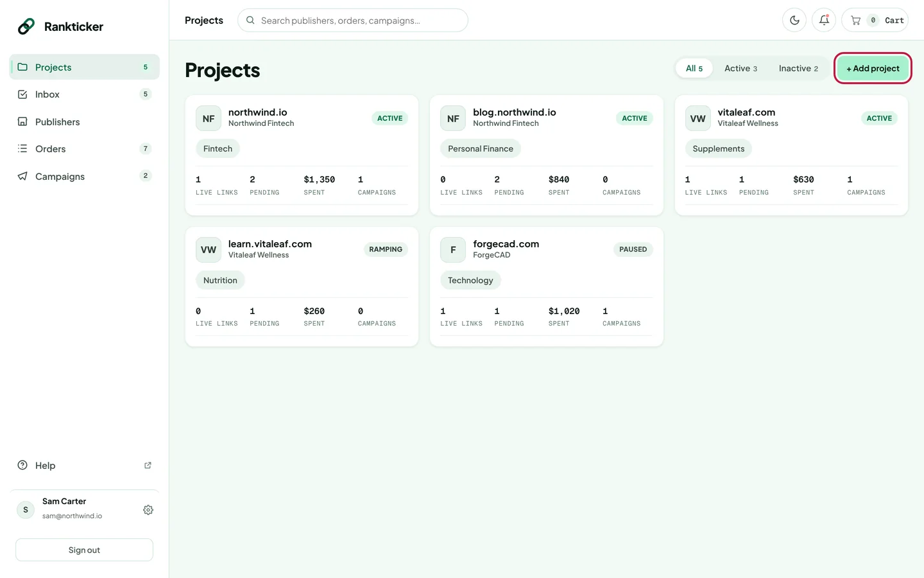Toggle dark mode with the moon icon
Image resolution: width=924 pixels, height=578 pixels.
[794, 20]
